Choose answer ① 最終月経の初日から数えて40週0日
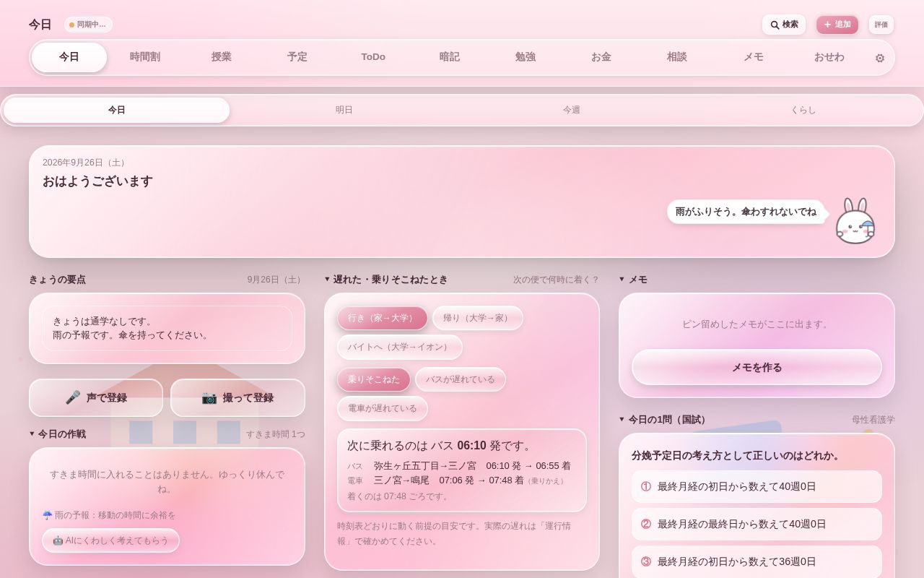Image resolution: width=924 pixels, height=578 pixels. (757, 487)
